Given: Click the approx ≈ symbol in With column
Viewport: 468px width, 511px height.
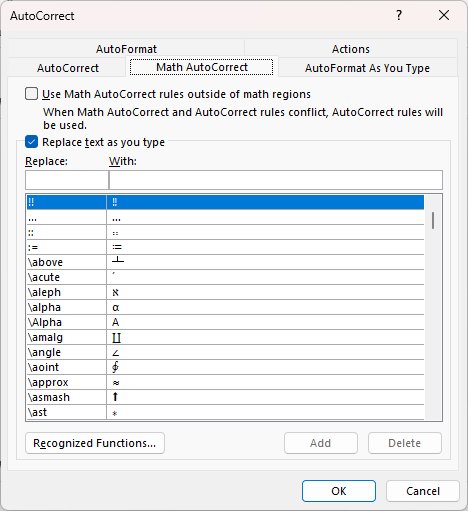Looking at the screenshot, I should [x=116, y=383].
